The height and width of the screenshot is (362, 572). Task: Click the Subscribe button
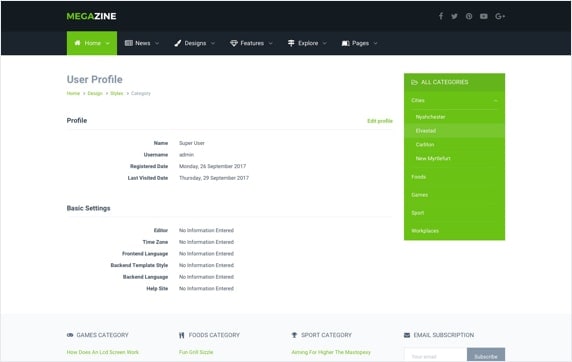[486, 356]
